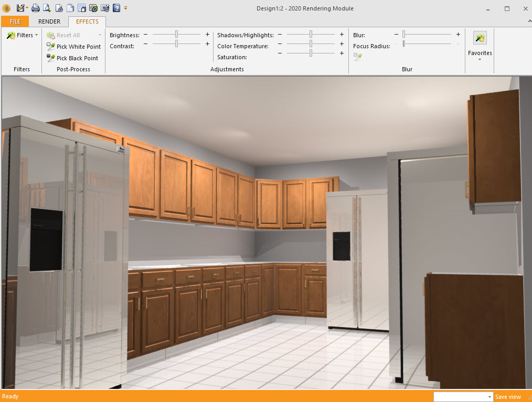Click plus button for Shadows/Highlights
Image resolution: width=532 pixels, height=402 pixels.
(x=342, y=35)
